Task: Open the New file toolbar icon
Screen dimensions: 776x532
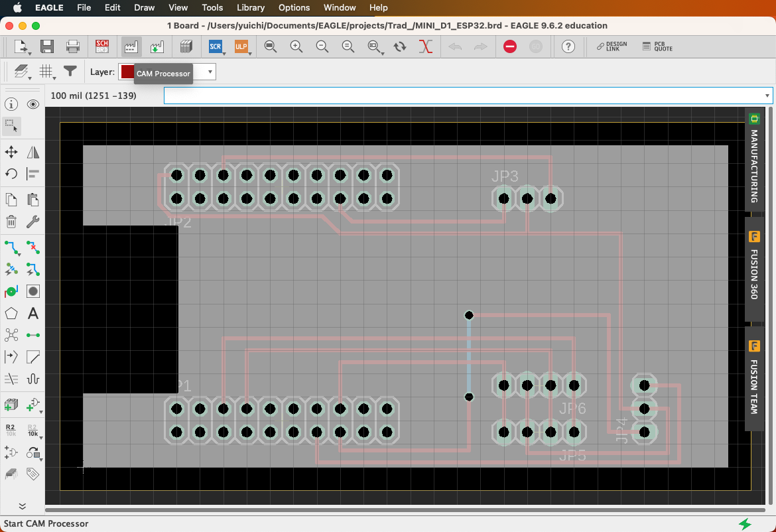Action: (x=21, y=46)
